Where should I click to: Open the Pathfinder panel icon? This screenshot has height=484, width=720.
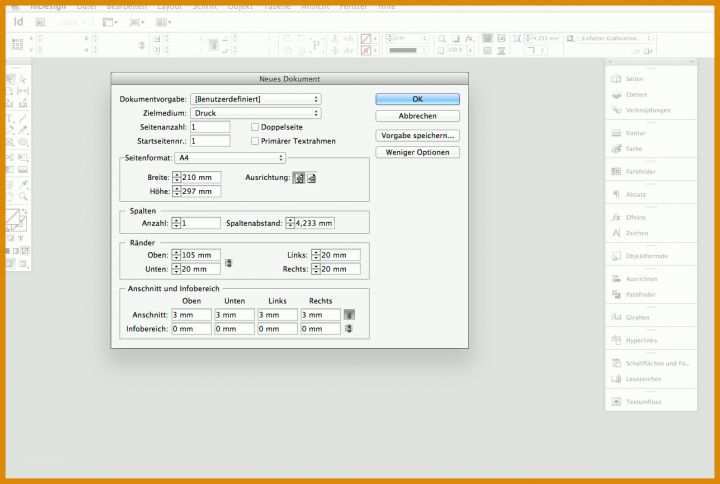616,294
